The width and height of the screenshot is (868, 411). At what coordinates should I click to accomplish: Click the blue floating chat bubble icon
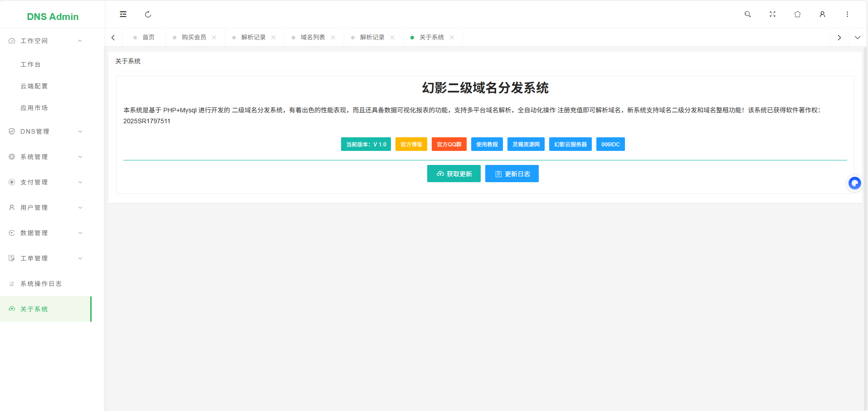click(x=855, y=183)
